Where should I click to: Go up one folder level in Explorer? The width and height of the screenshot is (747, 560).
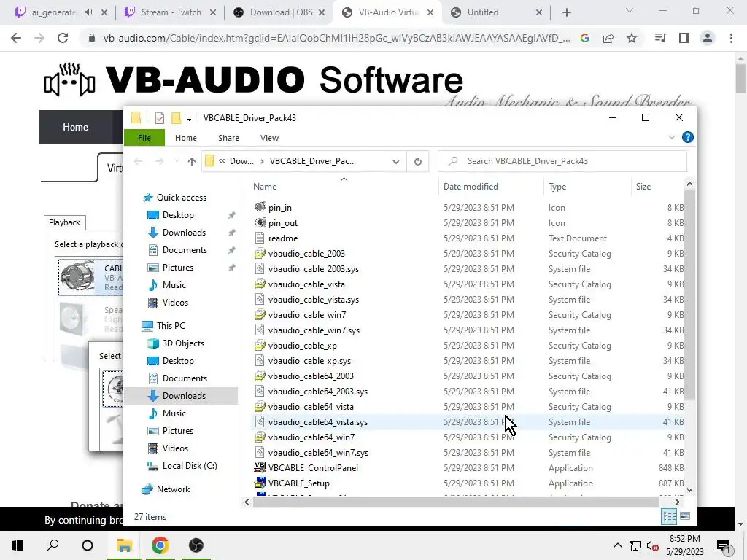pos(192,161)
